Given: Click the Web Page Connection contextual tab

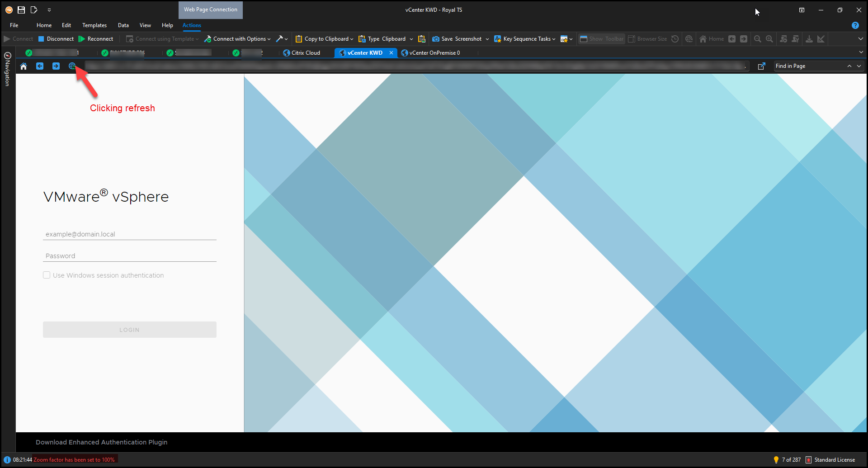Looking at the screenshot, I should (211, 9).
